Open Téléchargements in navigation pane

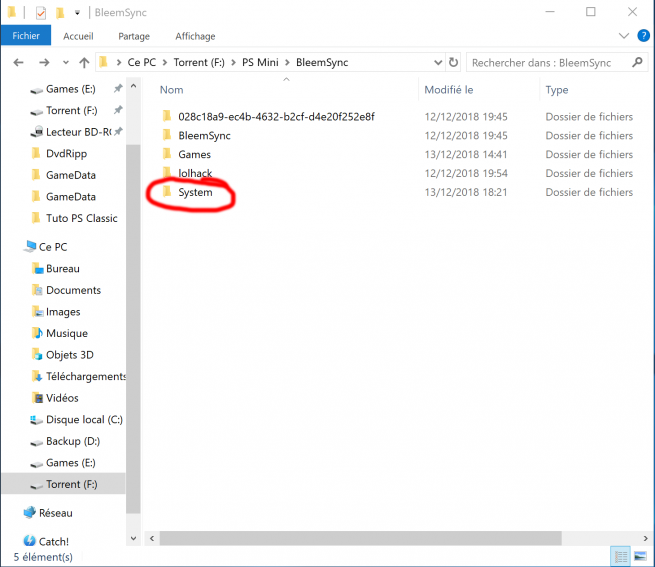click(x=86, y=376)
